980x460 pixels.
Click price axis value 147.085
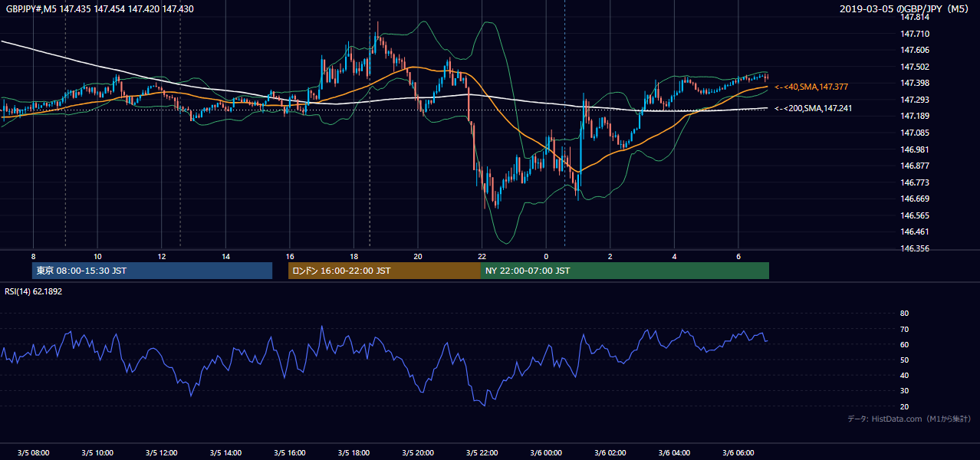(x=916, y=133)
